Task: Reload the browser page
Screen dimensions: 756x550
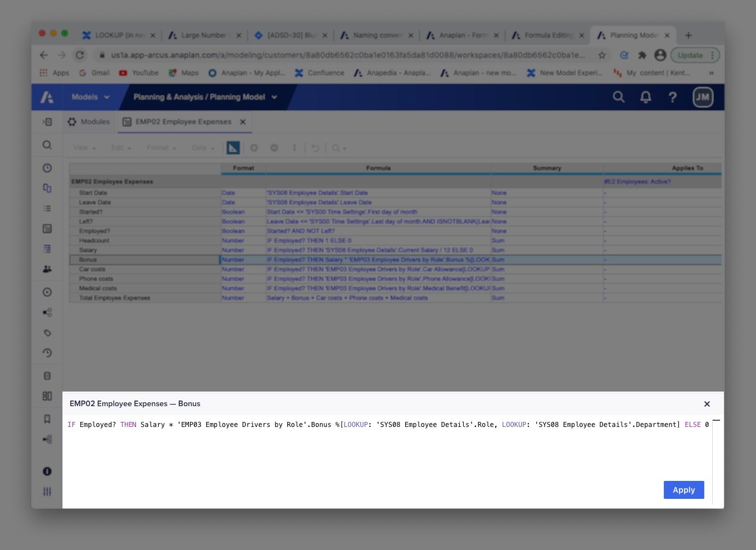Action: [80, 55]
